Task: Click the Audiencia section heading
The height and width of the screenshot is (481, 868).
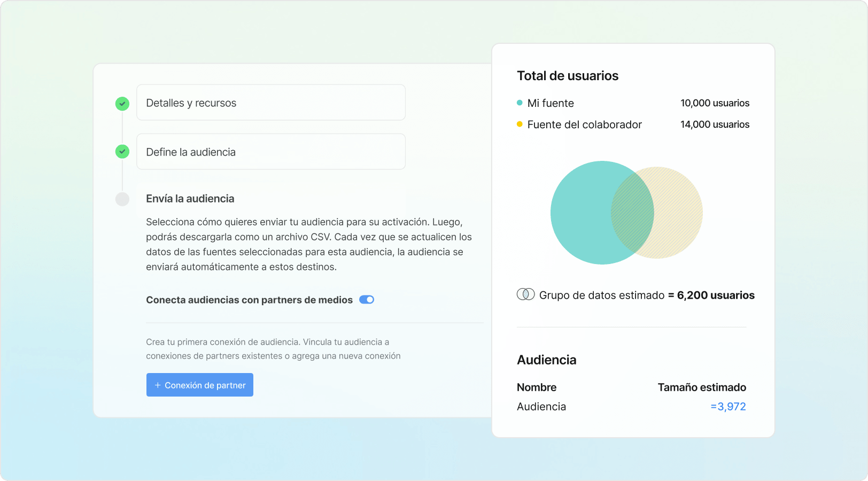Action: pyautogui.click(x=546, y=360)
